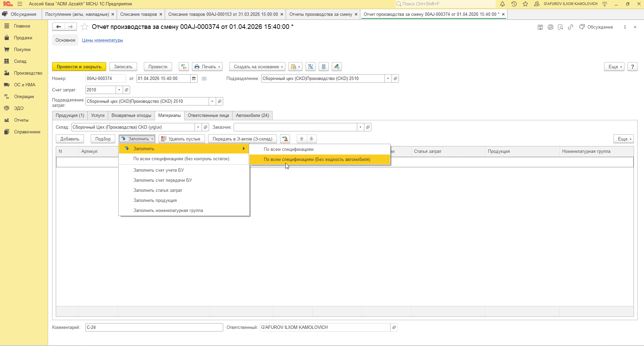Click into the Комментарий field containing C-24
Viewport: 644px width, 346px height.
coord(154,327)
